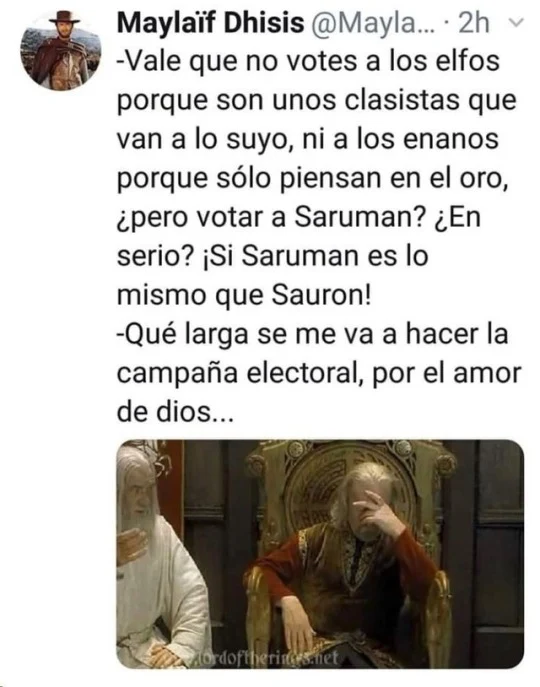Screen dimensions: 540x687
Task: Select the line 'porque sólo piensan en el oro'
Action: [313, 178]
